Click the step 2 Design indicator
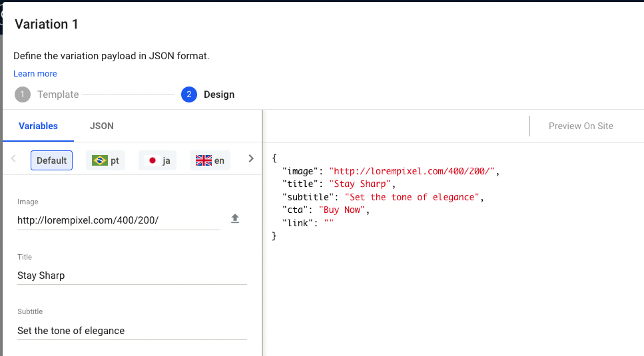Viewport: 644px width, 356px height. click(208, 94)
